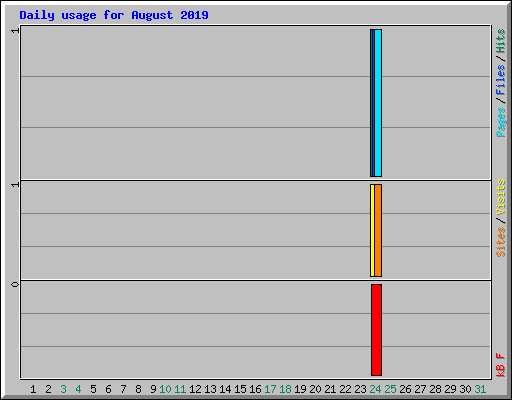
Task: Click day label 27 on the x-axis
Action: [x=420, y=389]
